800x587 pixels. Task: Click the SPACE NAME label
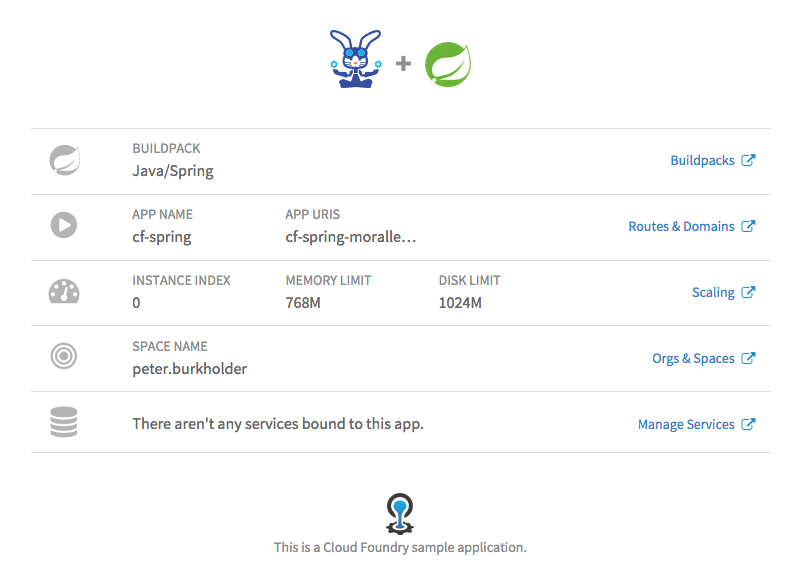tap(170, 346)
